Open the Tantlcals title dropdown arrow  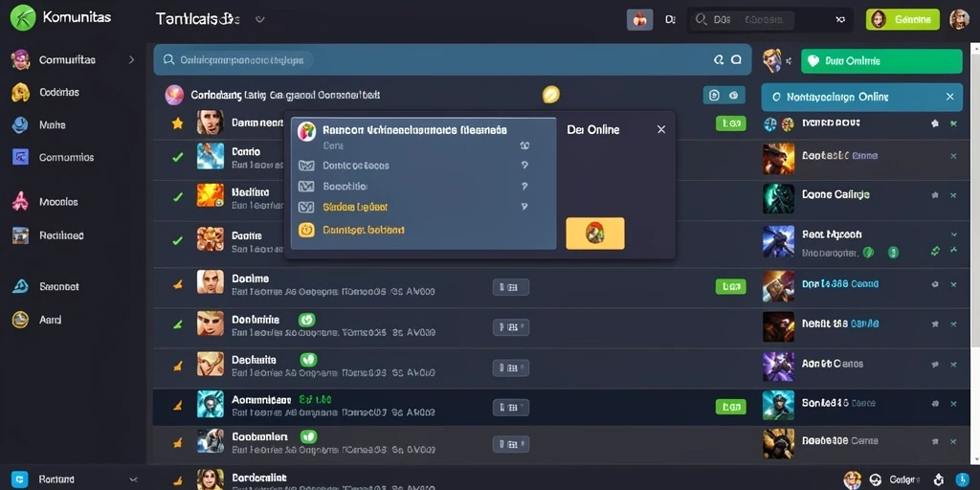(x=260, y=19)
